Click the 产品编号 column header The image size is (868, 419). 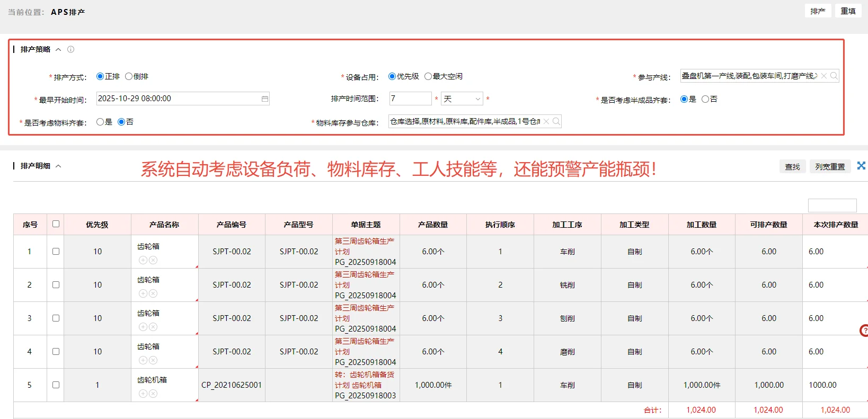pos(232,225)
